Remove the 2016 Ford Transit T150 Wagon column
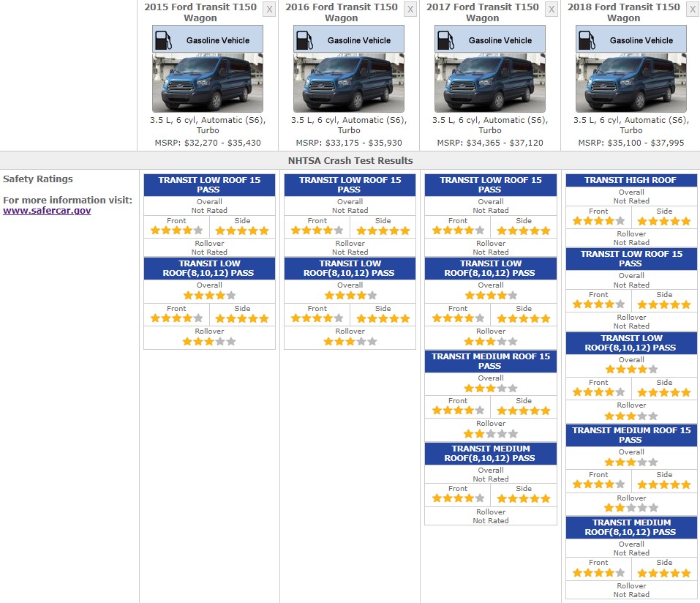This screenshot has height=603, width=700. (x=410, y=10)
